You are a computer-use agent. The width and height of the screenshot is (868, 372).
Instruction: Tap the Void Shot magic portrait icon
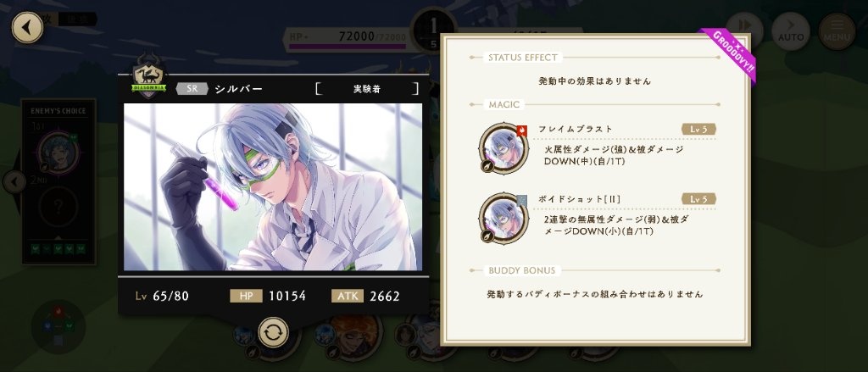coord(504,218)
